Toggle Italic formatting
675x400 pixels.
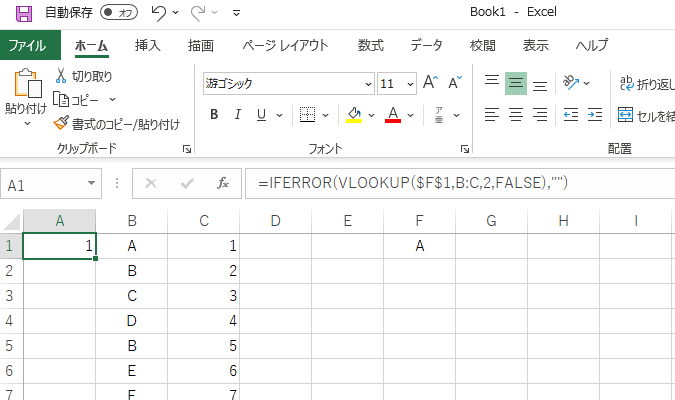(237, 115)
